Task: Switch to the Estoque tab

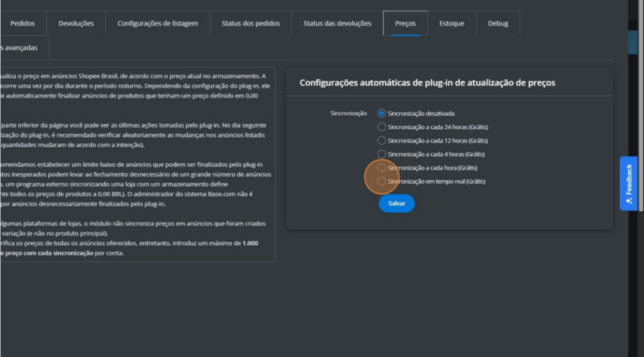Action: (452, 24)
